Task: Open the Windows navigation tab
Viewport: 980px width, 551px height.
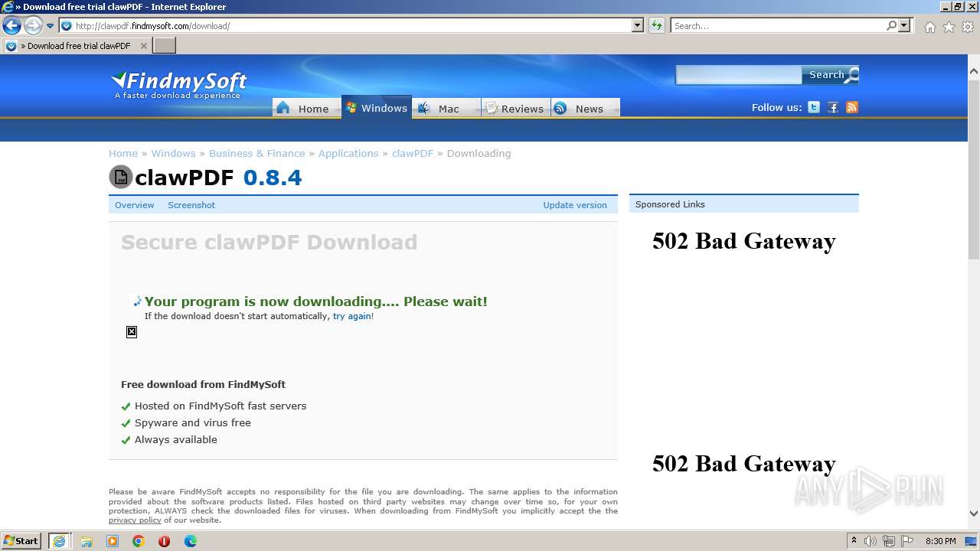Action: click(x=377, y=108)
